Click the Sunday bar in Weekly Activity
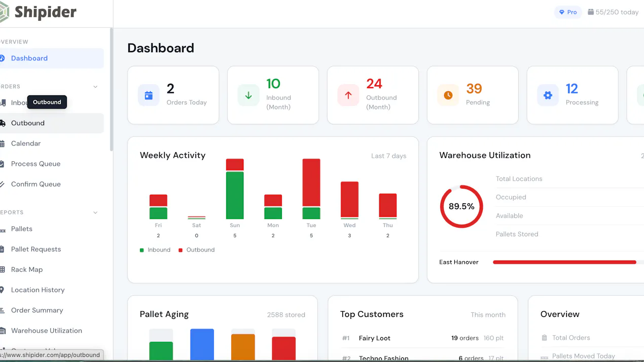Image resolution: width=644 pixels, height=362 pixels. coord(235,189)
